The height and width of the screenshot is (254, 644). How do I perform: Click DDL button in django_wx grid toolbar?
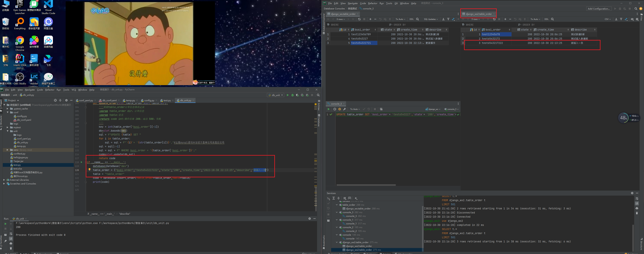412,19
